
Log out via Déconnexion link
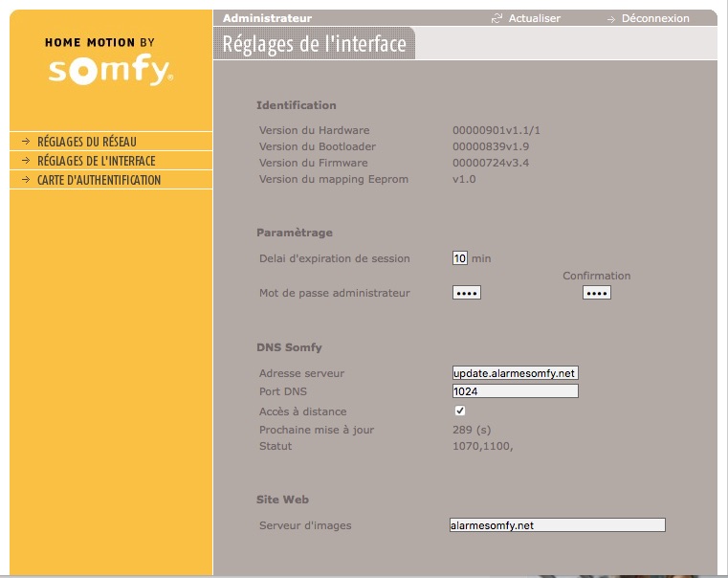coord(655,18)
